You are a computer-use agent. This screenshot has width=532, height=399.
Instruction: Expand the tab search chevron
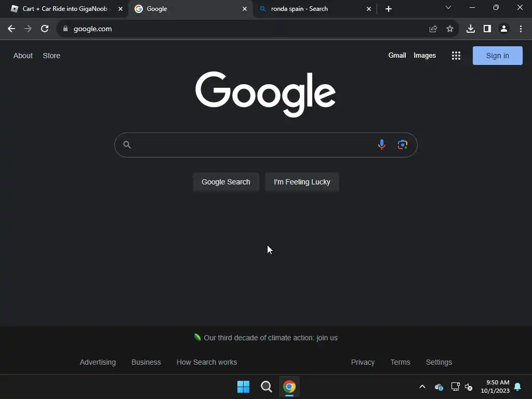pos(448,7)
